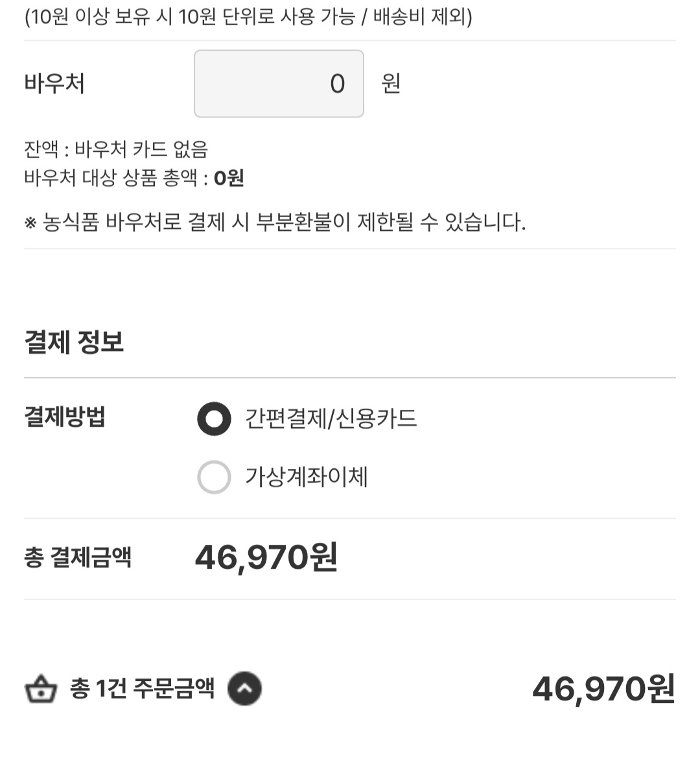
Task: Click the 간편결제/신용카드 option label
Action: [331, 419]
